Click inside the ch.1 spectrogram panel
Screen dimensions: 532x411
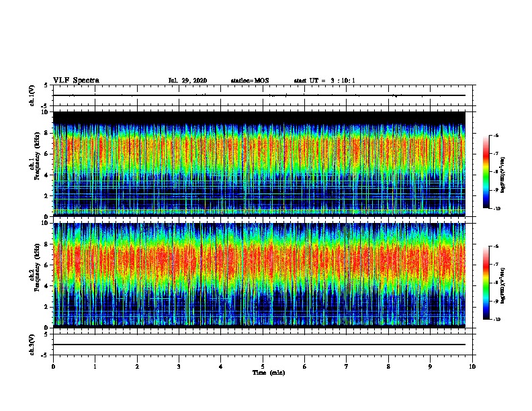click(x=259, y=164)
